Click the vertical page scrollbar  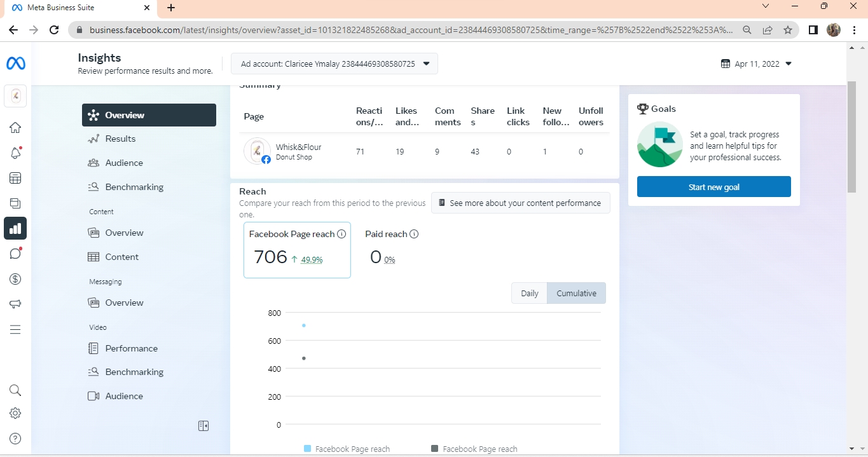[852, 137]
